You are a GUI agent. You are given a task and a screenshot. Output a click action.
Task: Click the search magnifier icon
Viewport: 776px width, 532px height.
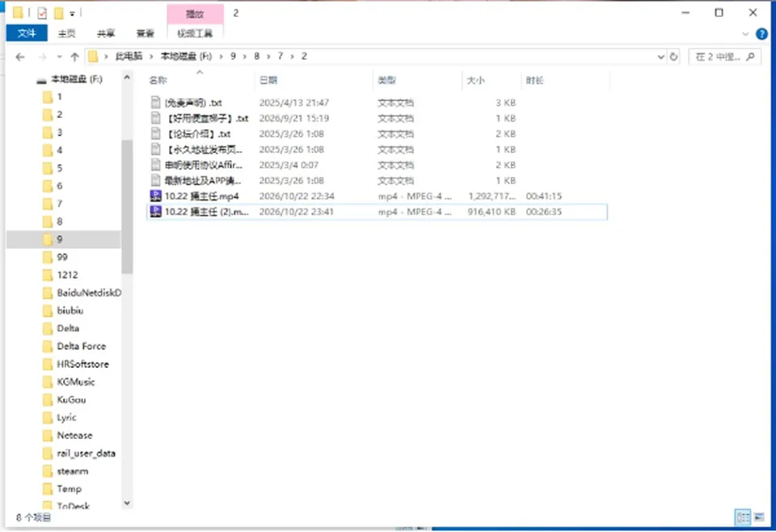pos(751,57)
